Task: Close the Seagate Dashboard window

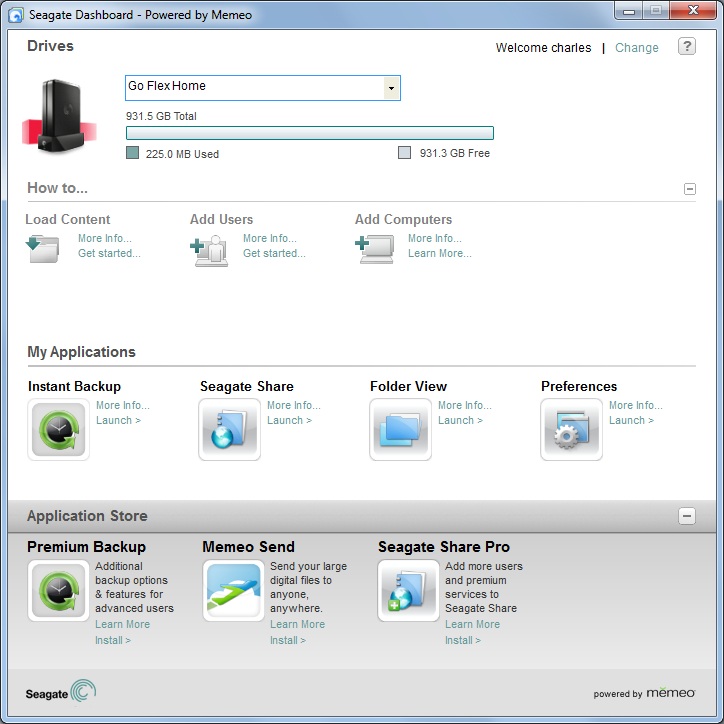Action: [x=694, y=11]
